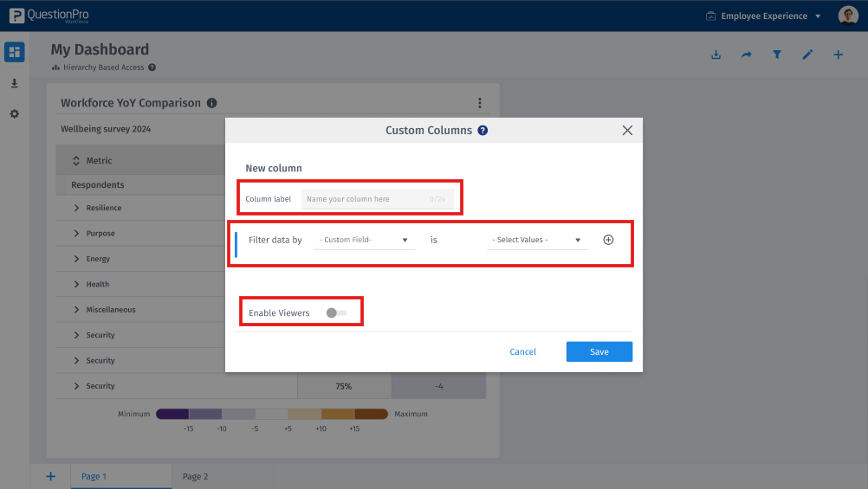Click the Save button
This screenshot has height=489, width=868.
click(599, 351)
